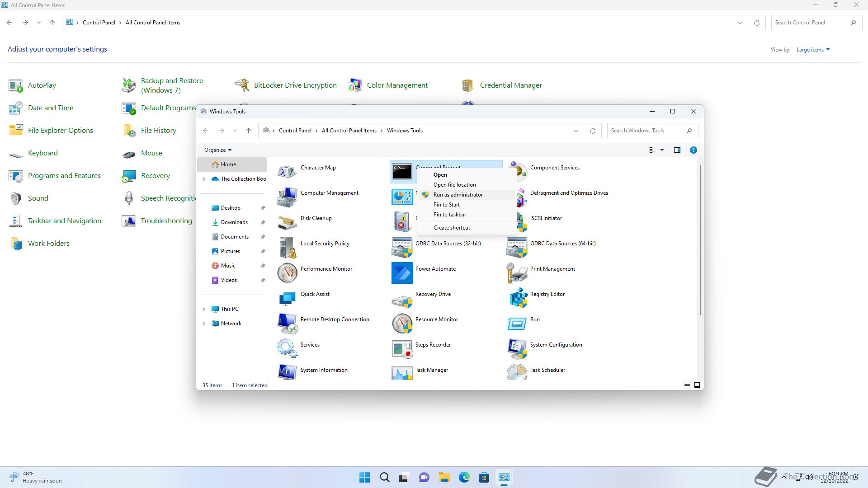Click the help question mark icon

(693, 150)
